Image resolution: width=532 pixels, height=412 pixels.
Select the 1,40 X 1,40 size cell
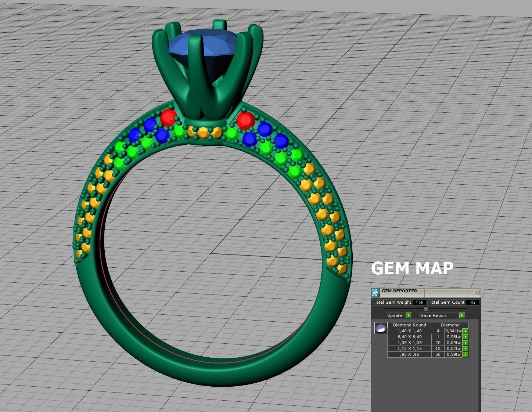click(409, 331)
